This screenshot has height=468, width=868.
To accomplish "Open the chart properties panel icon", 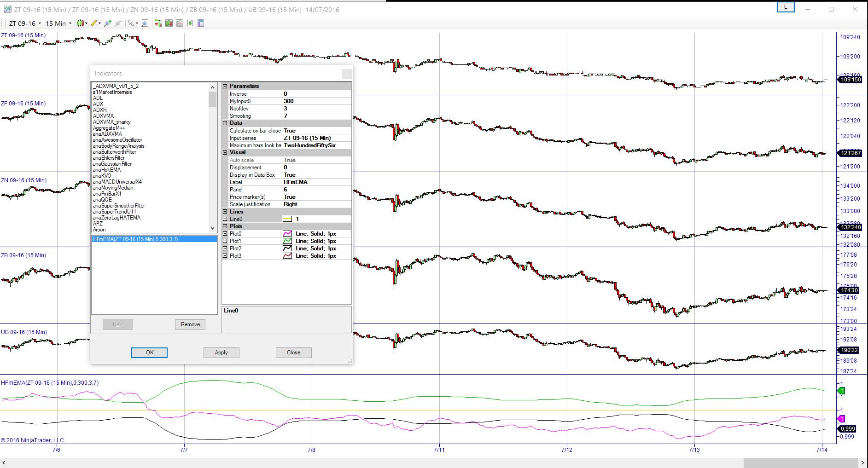I will tap(201, 23).
